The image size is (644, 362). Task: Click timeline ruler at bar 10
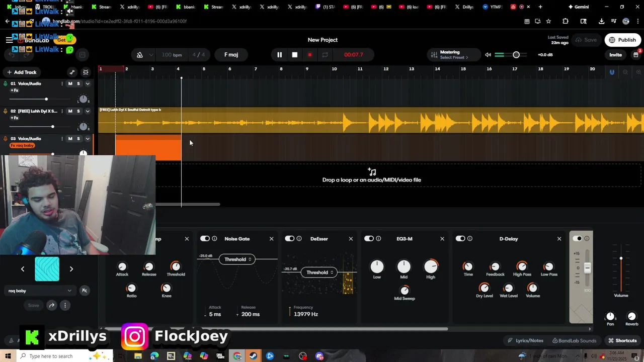click(334, 69)
